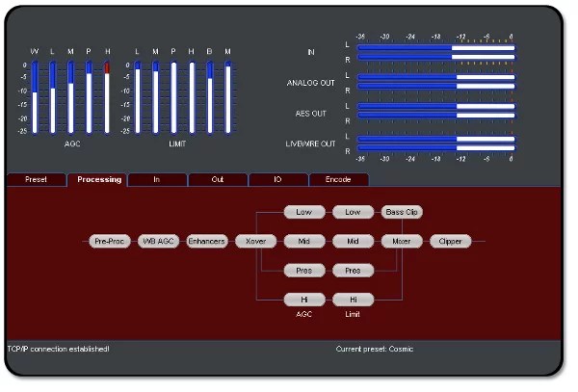Screen dimensions: 578x392
Task: Open the Bass Clip block
Action: pyautogui.click(x=402, y=211)
